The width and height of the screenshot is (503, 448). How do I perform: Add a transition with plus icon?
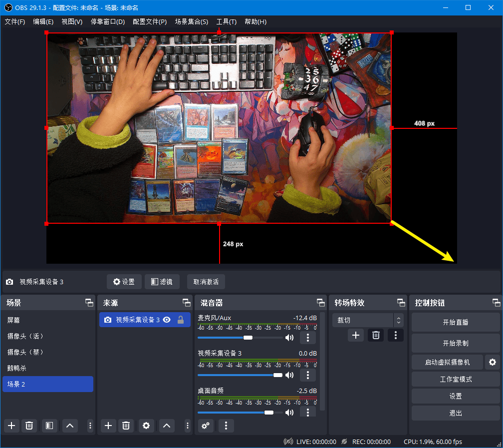(x=356, y=335)
